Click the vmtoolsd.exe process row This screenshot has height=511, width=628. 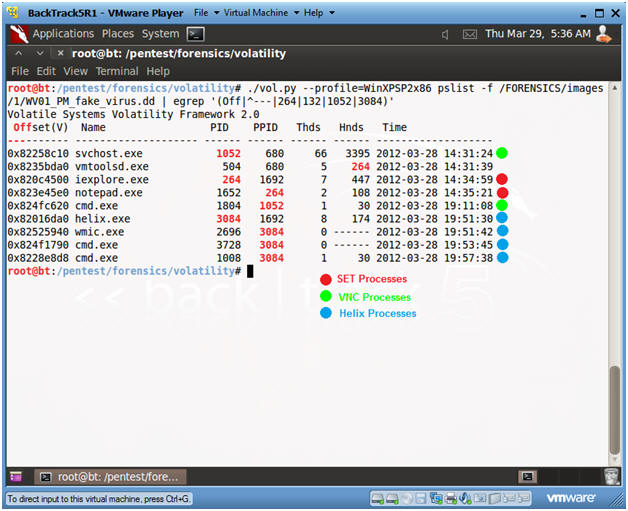[250, 166]
